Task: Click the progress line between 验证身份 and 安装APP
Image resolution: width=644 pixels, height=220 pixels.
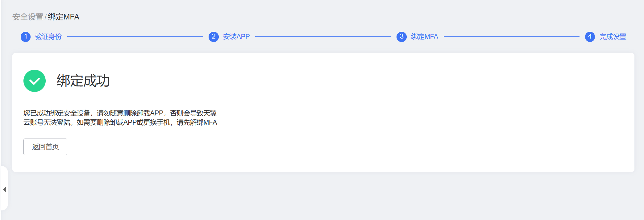Action: (x=135, y=37)
